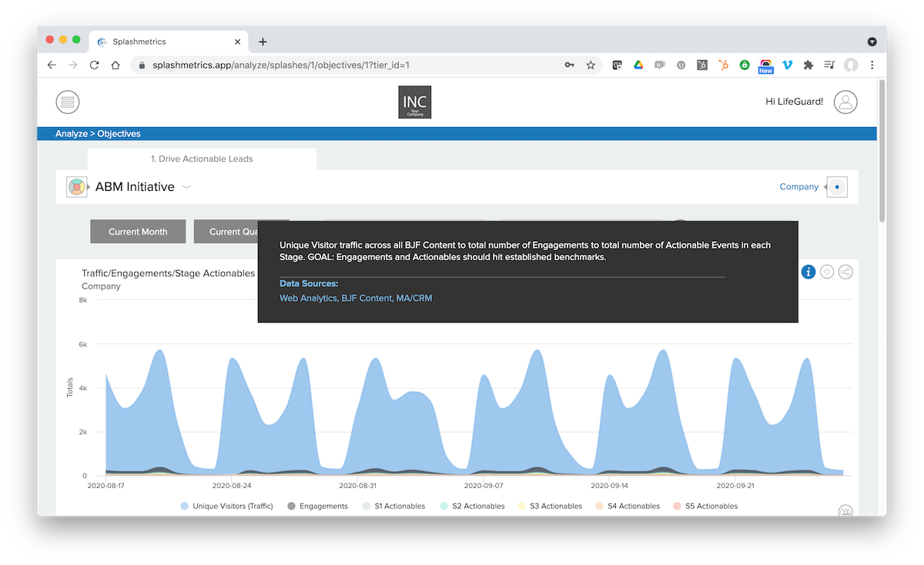Screen dimensions: 924x565
Task: Reload the page
Action: 94,65
